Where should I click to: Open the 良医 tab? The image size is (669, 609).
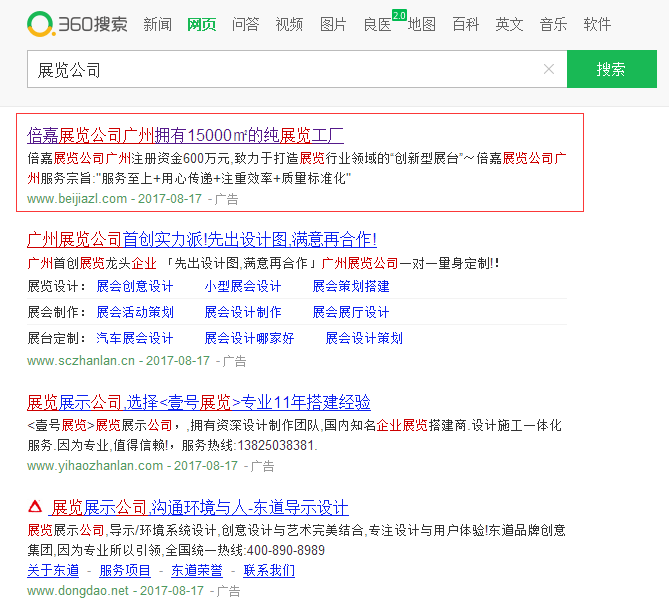[377, 24]
